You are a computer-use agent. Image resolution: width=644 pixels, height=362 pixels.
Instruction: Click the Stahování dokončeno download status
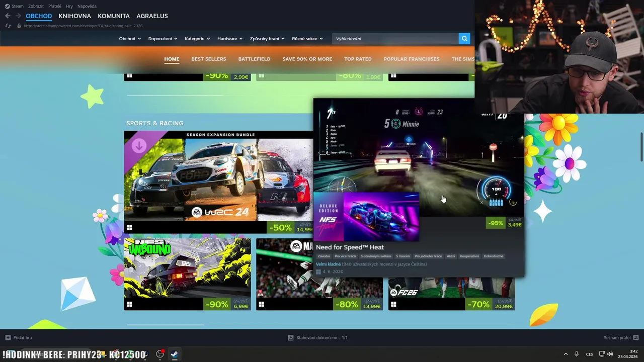(318, 338)
